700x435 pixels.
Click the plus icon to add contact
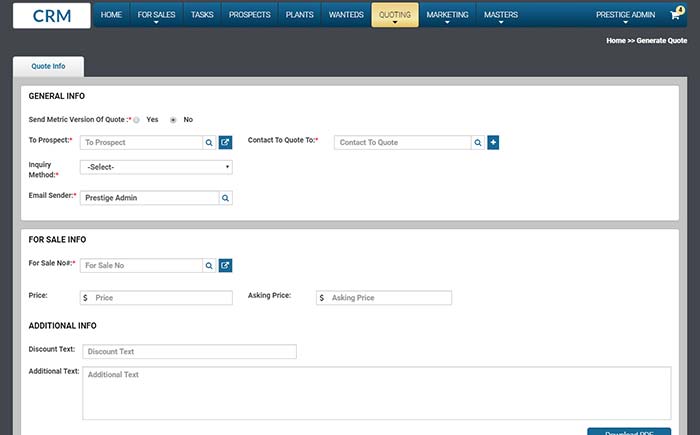click(493, 143)
